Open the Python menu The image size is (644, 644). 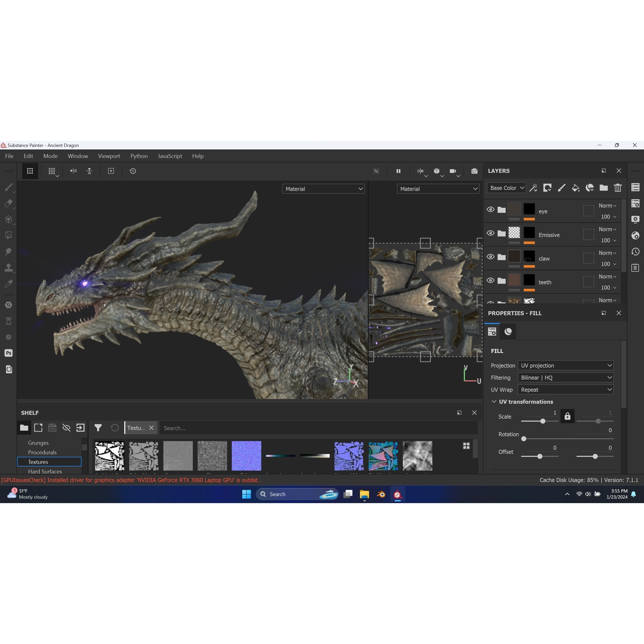139,156
